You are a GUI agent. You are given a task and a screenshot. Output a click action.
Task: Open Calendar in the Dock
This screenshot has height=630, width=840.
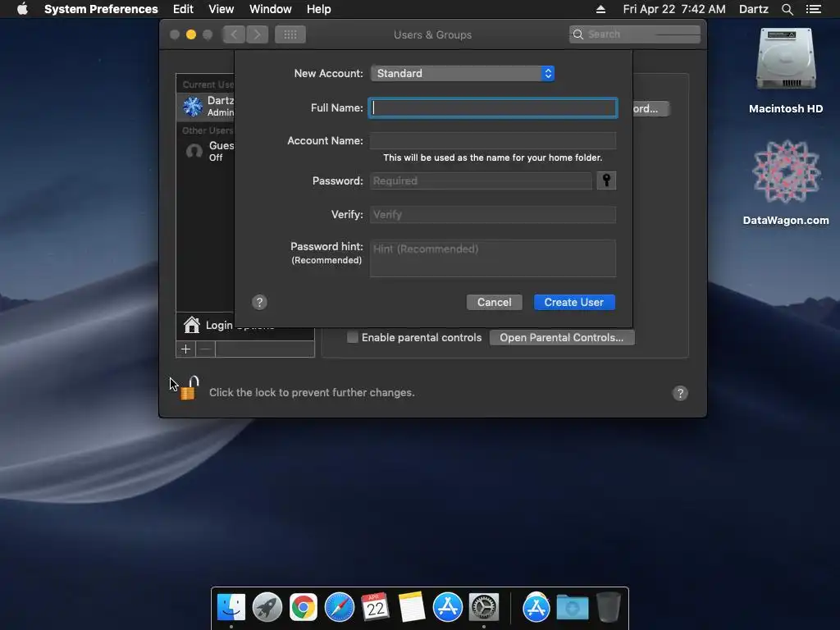click(375, 607)
